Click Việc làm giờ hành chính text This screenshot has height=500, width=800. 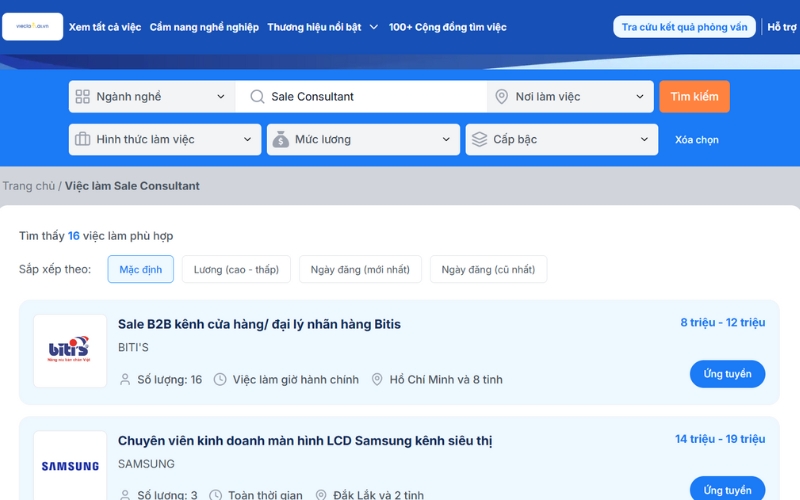coord(295,380)
